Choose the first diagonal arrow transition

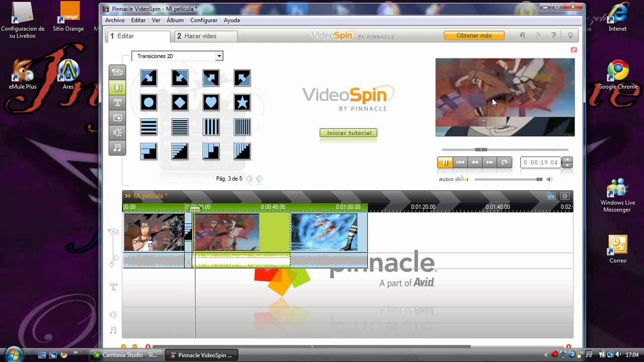click(x=148, y=78)
